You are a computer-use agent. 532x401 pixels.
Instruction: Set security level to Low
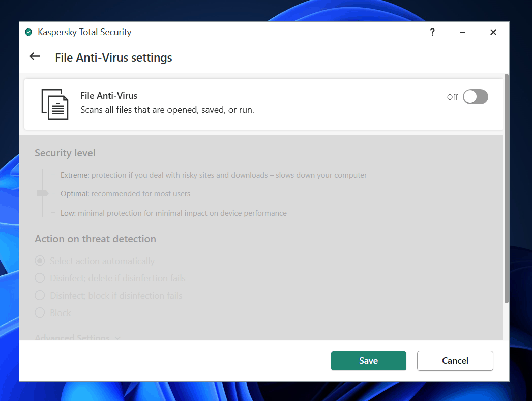click(x=68, y=213)
